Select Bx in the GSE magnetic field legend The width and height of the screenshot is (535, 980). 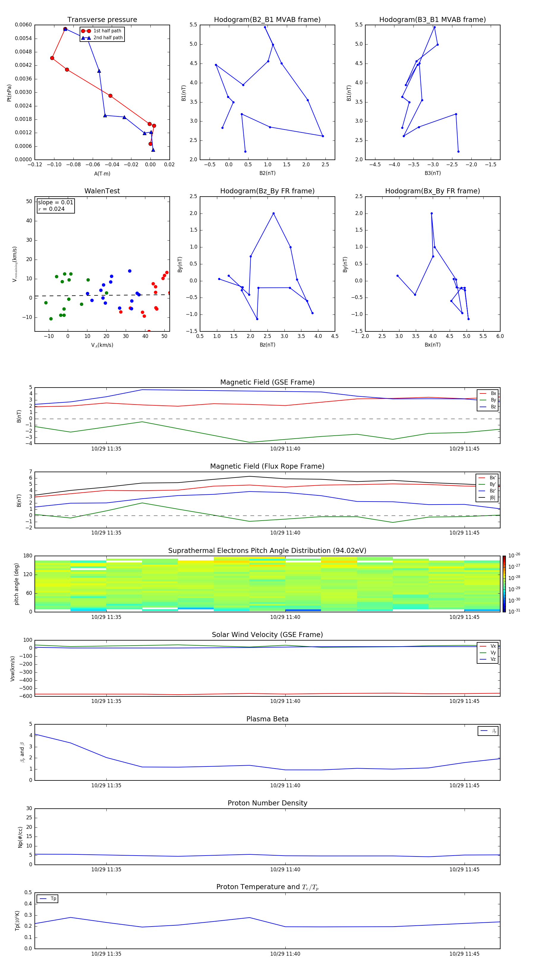[x=488, y=393]
